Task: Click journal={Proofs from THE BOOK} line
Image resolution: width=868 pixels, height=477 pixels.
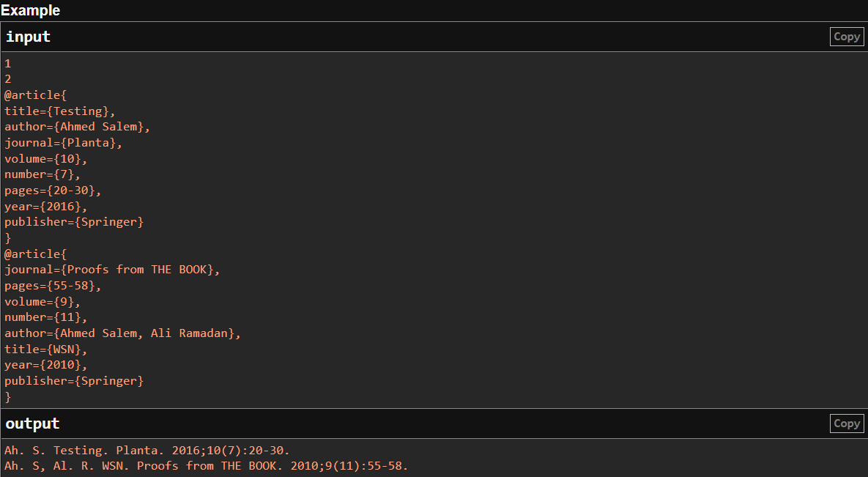Action: pyautogui.click(x=112, y=270)
